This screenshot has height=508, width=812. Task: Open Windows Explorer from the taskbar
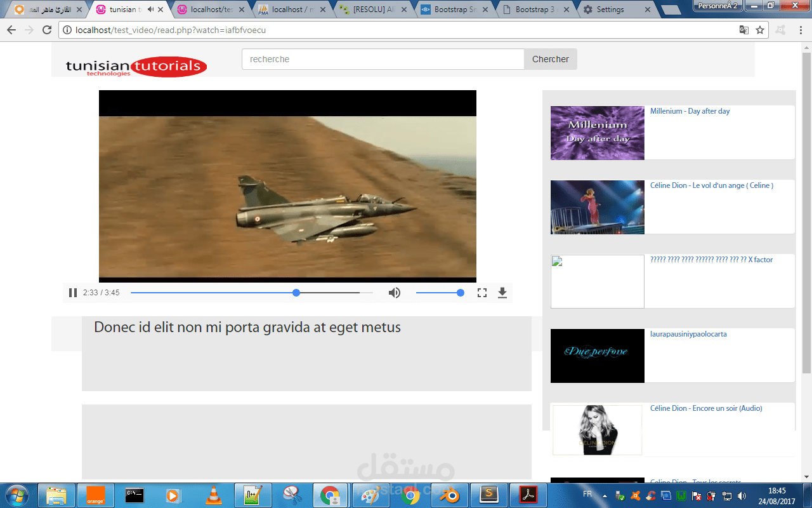coord(56,495)
